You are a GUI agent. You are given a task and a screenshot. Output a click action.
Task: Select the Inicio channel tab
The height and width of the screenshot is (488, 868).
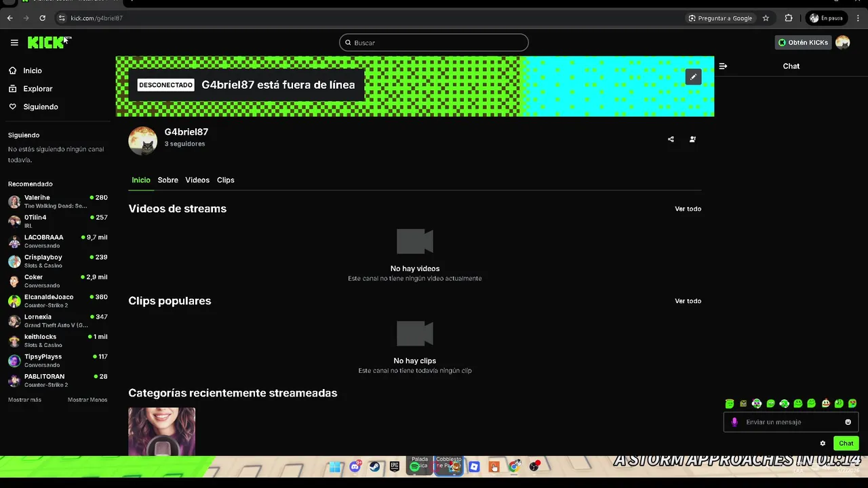[x=141, y=180]
